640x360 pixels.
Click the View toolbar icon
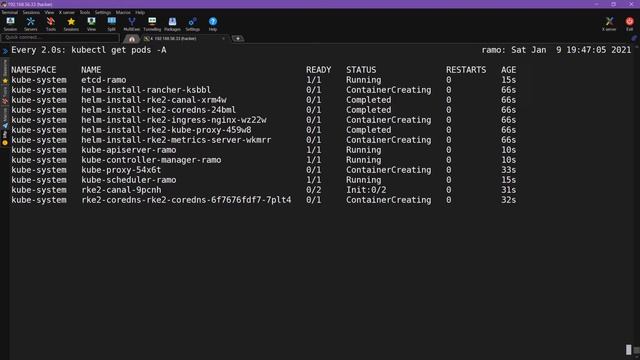pos(91,24)
